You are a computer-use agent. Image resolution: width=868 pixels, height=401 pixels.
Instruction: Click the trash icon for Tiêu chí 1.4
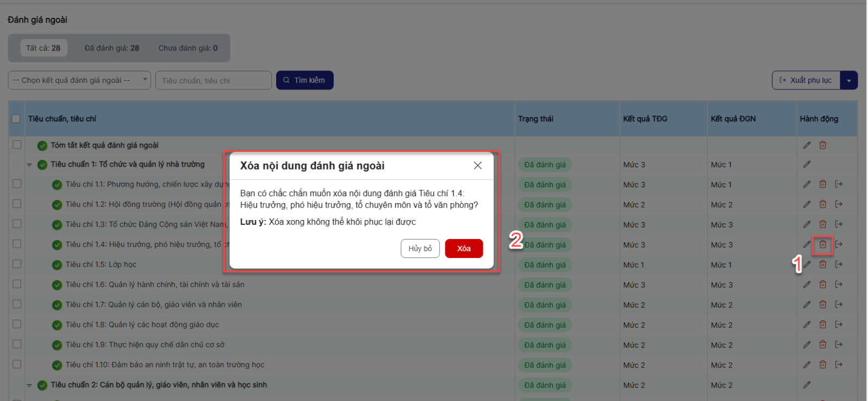822,244
